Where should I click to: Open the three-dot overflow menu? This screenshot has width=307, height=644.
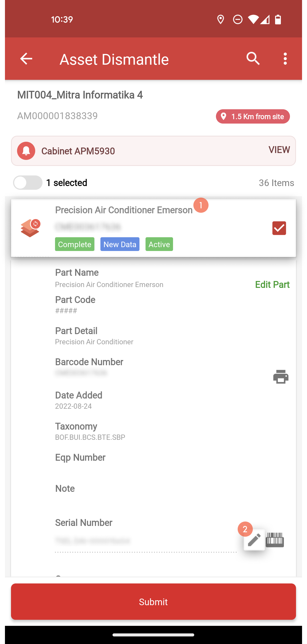pos(285,59)
